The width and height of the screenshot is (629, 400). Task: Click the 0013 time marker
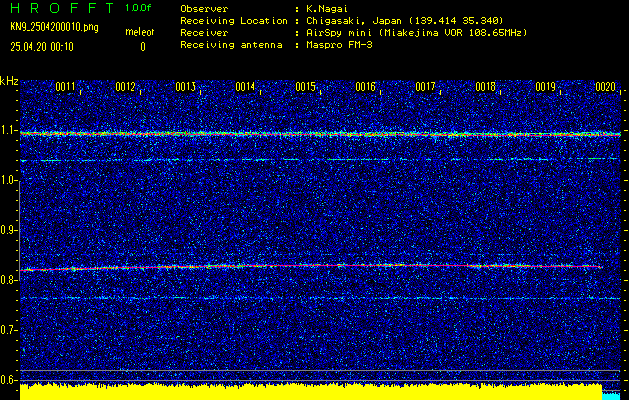coord(185,87)
